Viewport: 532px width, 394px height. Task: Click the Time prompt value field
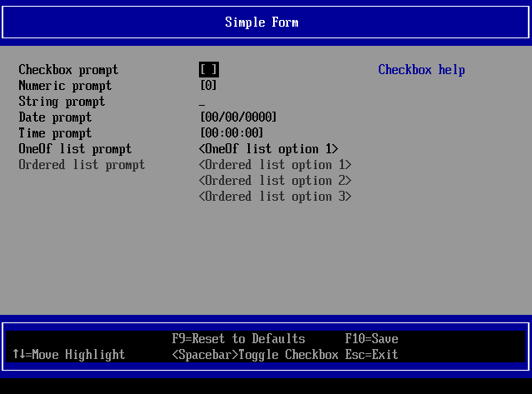tap(231, 133)
